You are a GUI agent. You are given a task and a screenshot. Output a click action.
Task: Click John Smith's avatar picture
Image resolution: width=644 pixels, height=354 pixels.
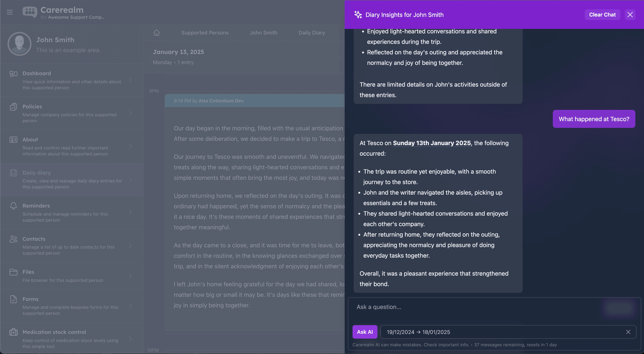coord(19,44)
